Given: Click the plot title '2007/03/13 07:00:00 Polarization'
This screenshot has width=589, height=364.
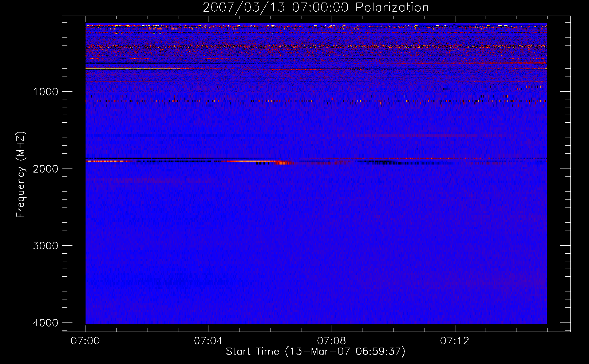Looking at the screenshot, I should [x=316, y=7].
